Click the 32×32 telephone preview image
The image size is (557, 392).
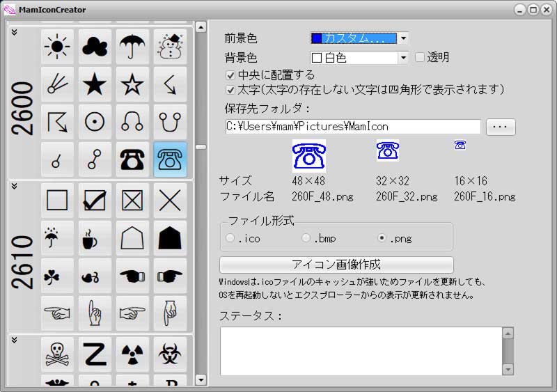pyautogui.click(x=388, y=150)
